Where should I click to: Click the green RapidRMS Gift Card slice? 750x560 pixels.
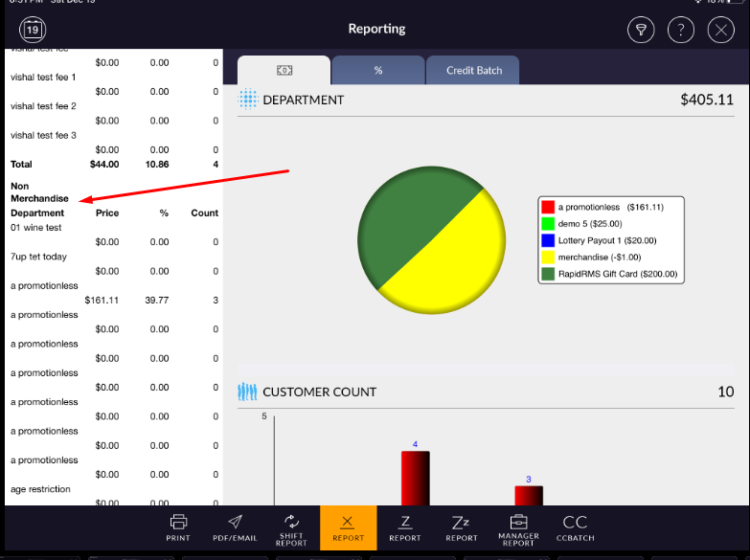point(402,215)
